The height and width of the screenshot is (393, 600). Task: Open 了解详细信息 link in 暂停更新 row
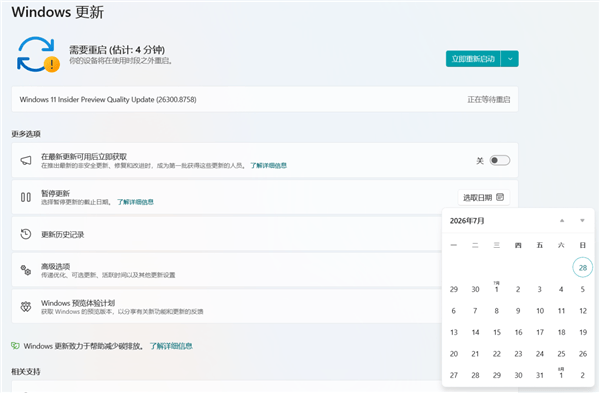tap(135, 202)
